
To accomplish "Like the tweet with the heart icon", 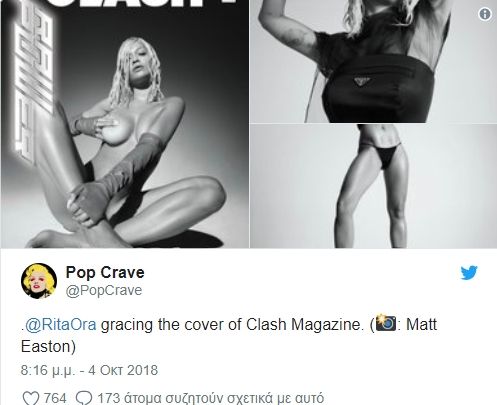I will tap(31, 398).
